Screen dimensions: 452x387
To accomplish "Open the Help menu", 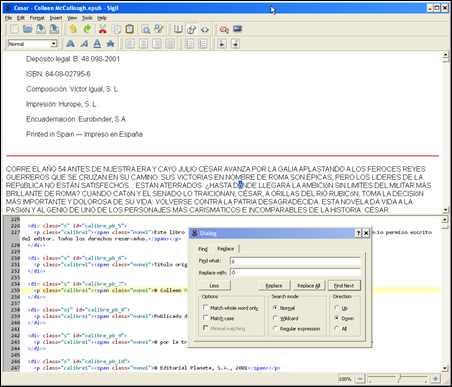I will click(102, 18).
